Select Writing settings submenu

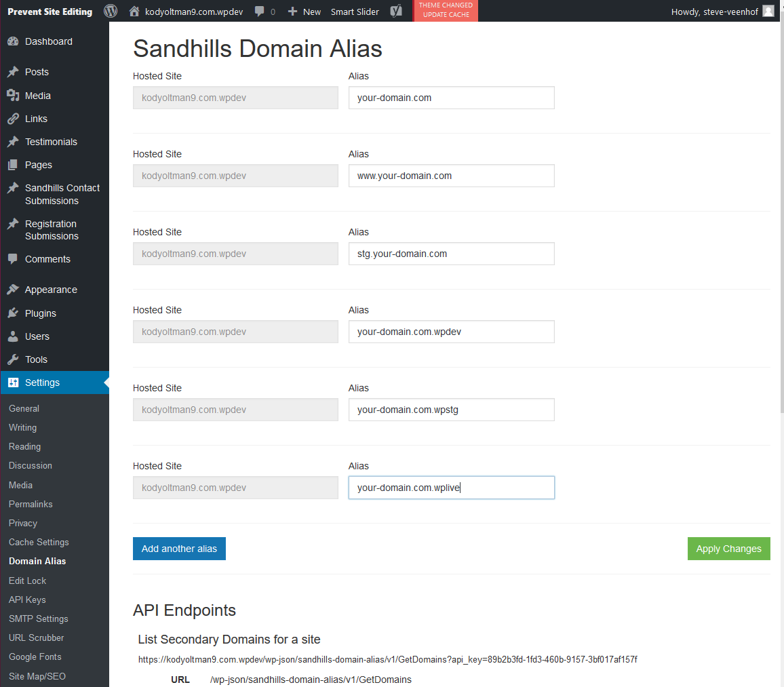pyautogui.click(x=22, y=427)
